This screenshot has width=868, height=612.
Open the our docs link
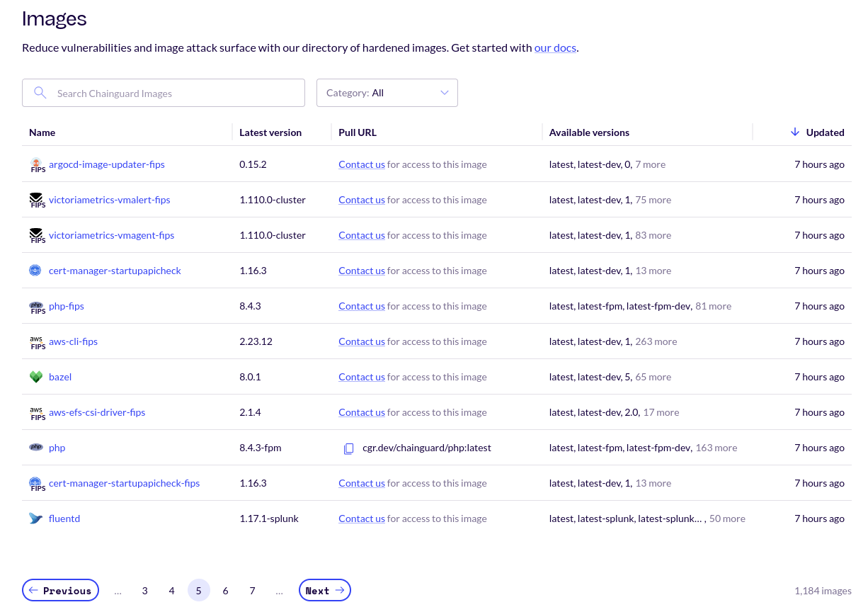[555, 47]
